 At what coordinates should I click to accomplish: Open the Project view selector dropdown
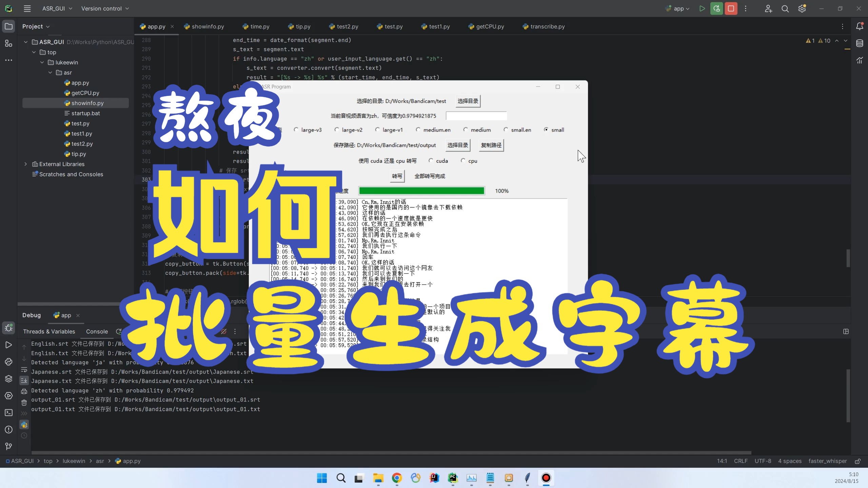[x=36, y=26]
